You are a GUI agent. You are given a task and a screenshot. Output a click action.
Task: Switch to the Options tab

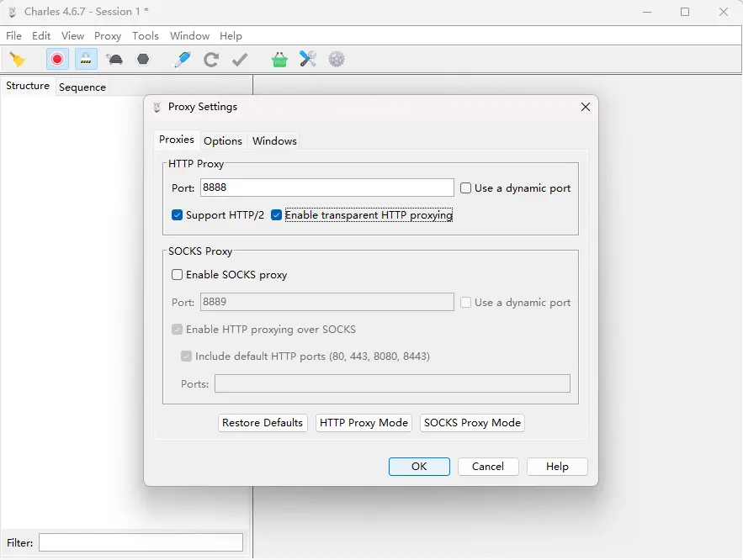click(223, 140)
